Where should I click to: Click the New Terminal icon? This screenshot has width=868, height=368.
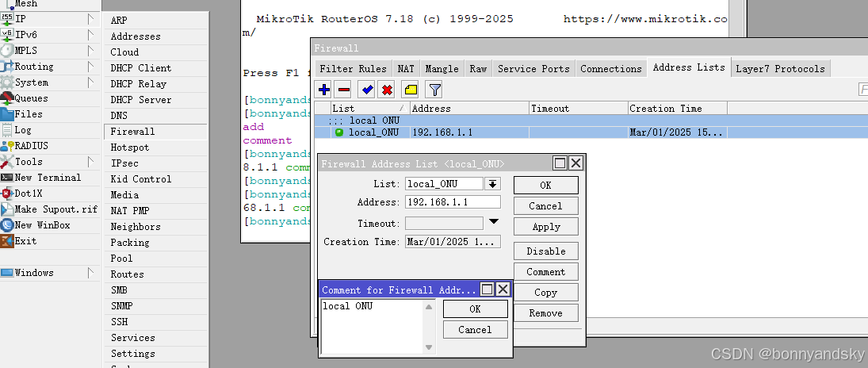click(x=7, y=178)
